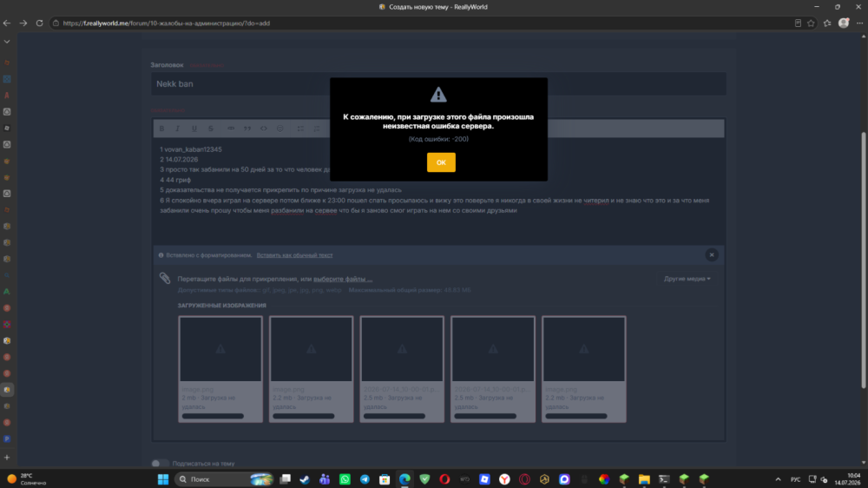Image resolution: width=868 pixels, height=488 pixels.
Task: Expand the "Другие медиа" dropdown
Action: [687, 279]
